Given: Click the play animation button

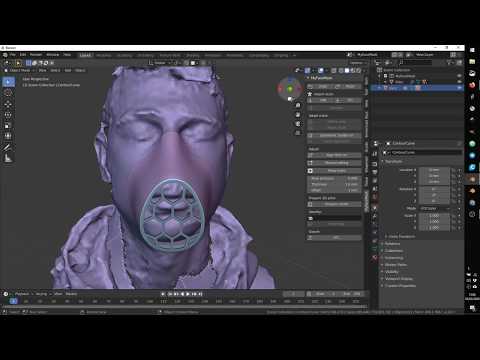Looking at the screenshot, I should pyautogui.click(x=188, y=294).
